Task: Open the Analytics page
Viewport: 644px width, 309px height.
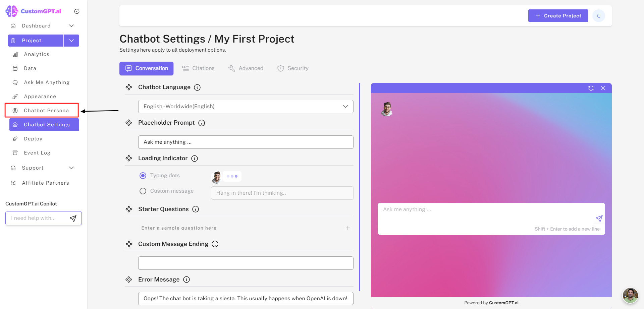Action: [x=37, y=54]
